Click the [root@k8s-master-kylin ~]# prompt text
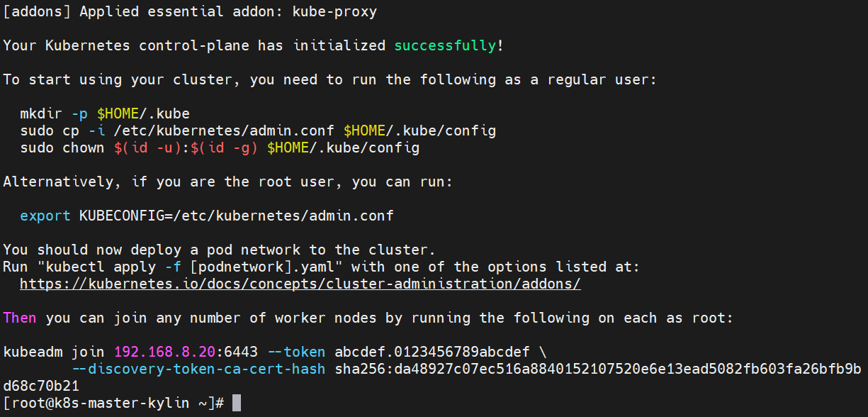 [x=113, y=403]
